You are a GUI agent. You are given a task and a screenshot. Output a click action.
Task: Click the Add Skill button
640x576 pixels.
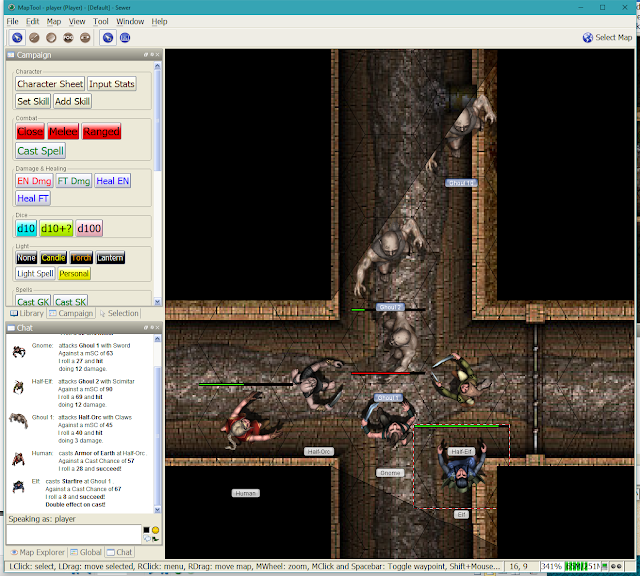point(72,101)
